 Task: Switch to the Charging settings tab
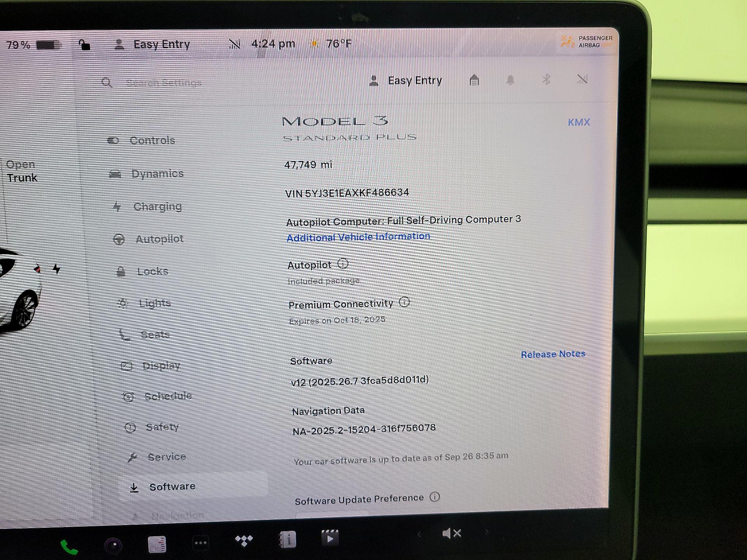[157, 206]
